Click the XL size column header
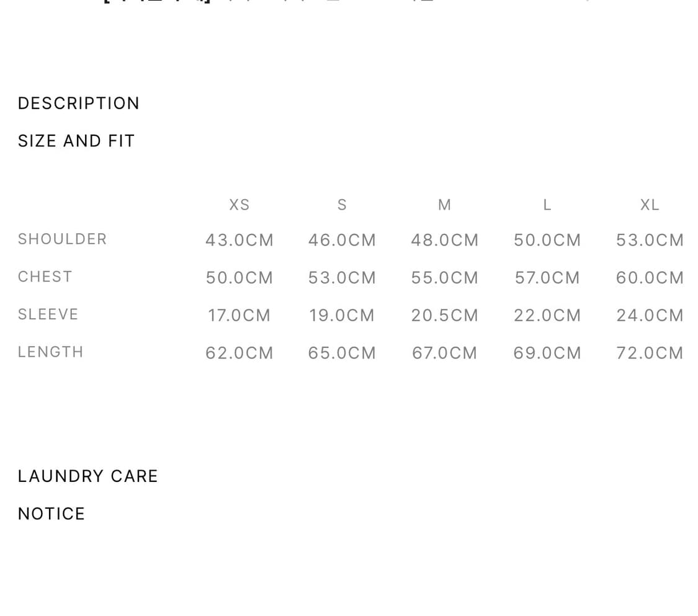The height and width of the screenshot is (616, 698). click(650, 205)
